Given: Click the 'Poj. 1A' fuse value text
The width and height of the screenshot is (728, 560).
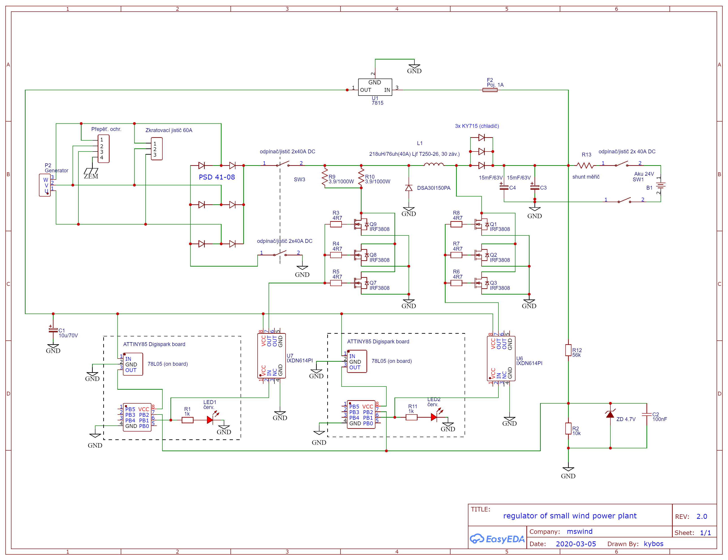Looking at the screenshot, I should pyautogui.click(x=495, y=85).
